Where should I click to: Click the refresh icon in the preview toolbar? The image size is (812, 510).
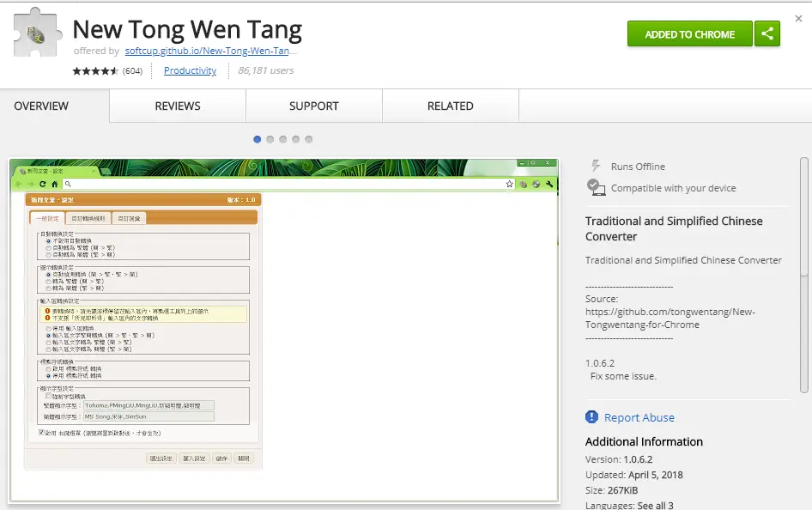coord(42,184)
